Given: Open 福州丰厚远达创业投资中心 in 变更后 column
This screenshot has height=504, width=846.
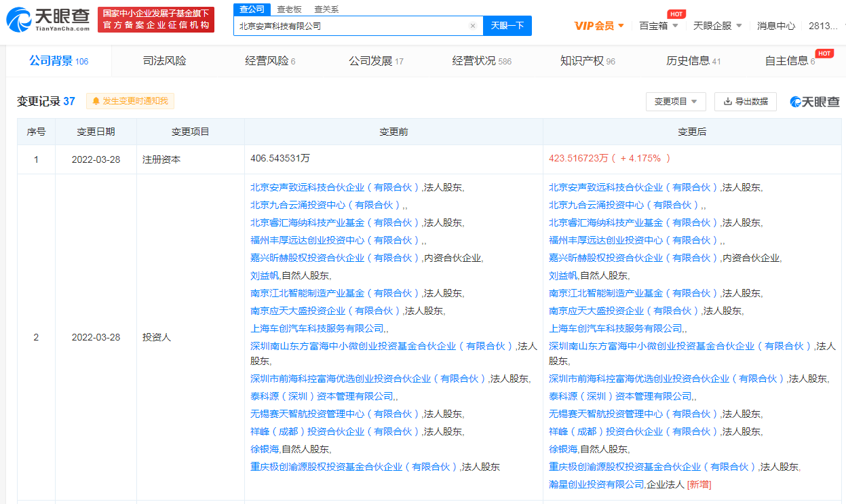Looking at the screenshot, I should [x=634, y=240].
